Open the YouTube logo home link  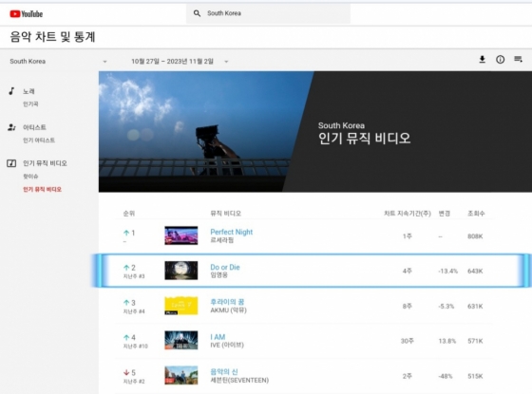27,14
